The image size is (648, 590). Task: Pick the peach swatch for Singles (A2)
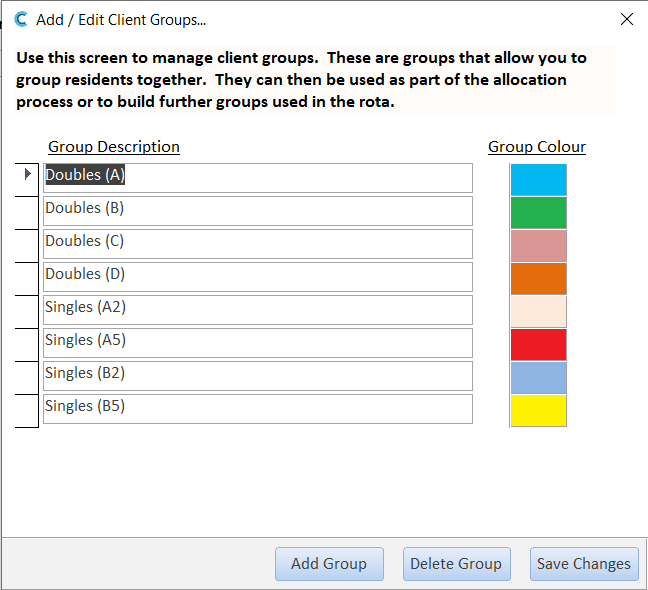click(x=538, y=312)
